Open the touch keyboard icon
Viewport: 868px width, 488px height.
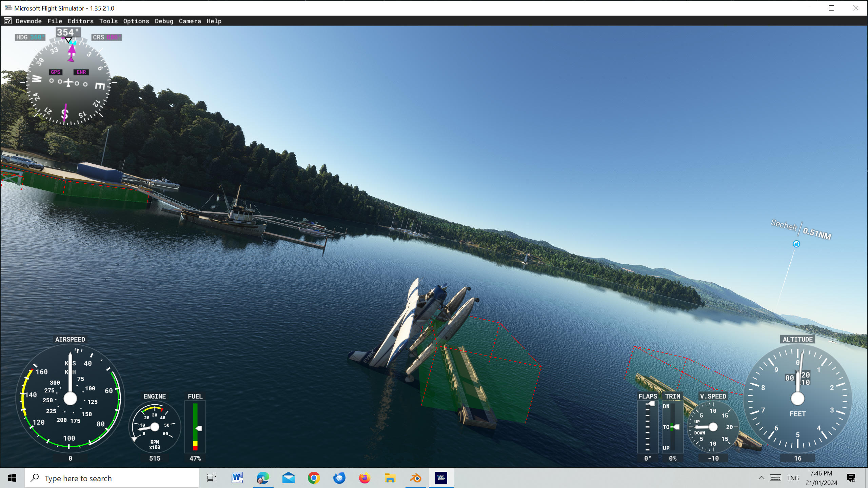(775, 478)
